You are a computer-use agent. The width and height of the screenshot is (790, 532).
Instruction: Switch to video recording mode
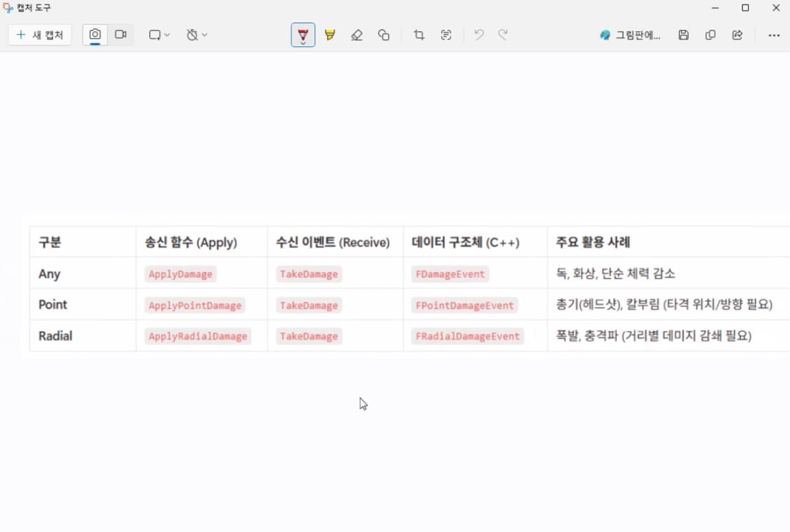tap(121, 34)
